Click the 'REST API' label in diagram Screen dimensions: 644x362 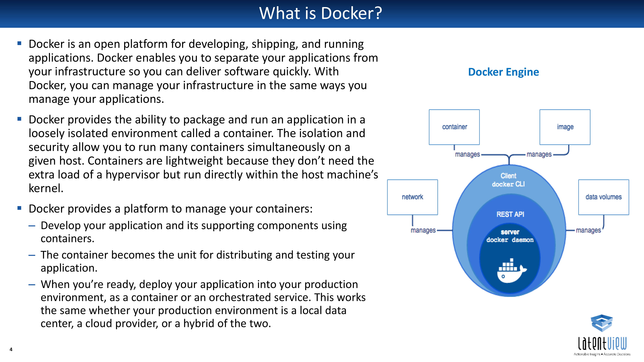point(510,214)
